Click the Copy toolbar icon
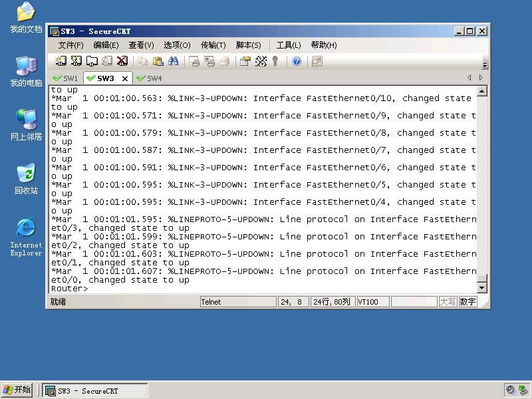 click(142, 61)
